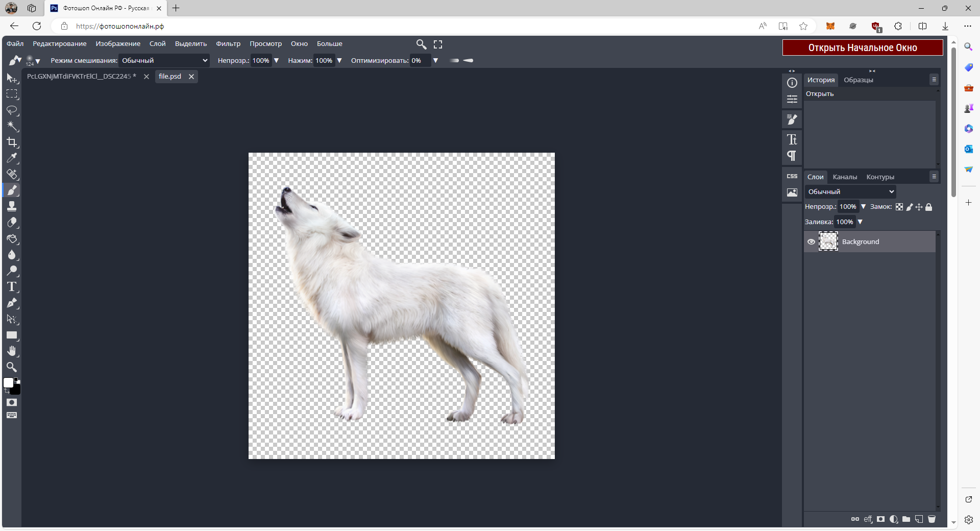Image resolution: width=980 pixels, height=531 pixels.
Task: Open the layer blend mode dropdown
Action: coord(850,191)
